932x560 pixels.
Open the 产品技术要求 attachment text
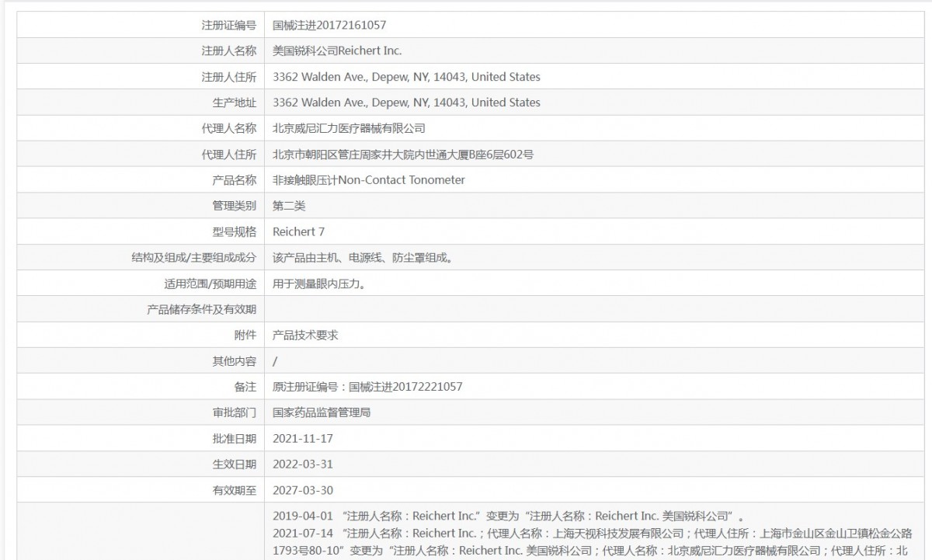[x=306, y=335]
